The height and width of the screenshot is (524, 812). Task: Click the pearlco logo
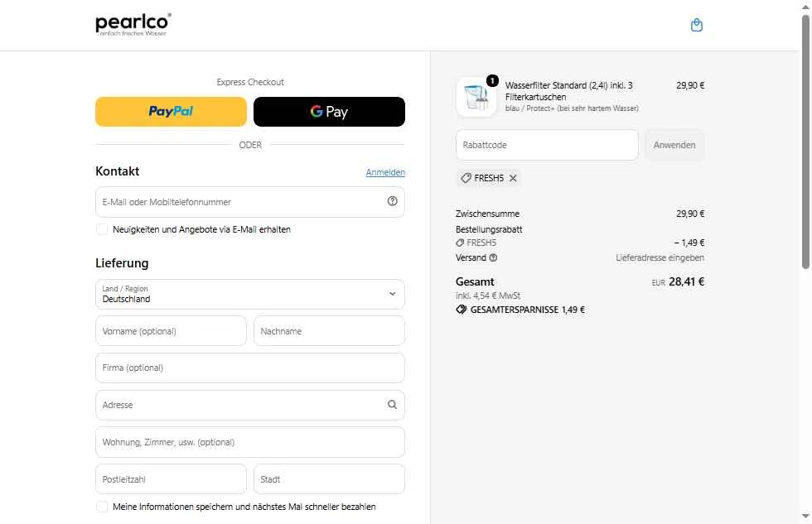click(x=133, y=25)
